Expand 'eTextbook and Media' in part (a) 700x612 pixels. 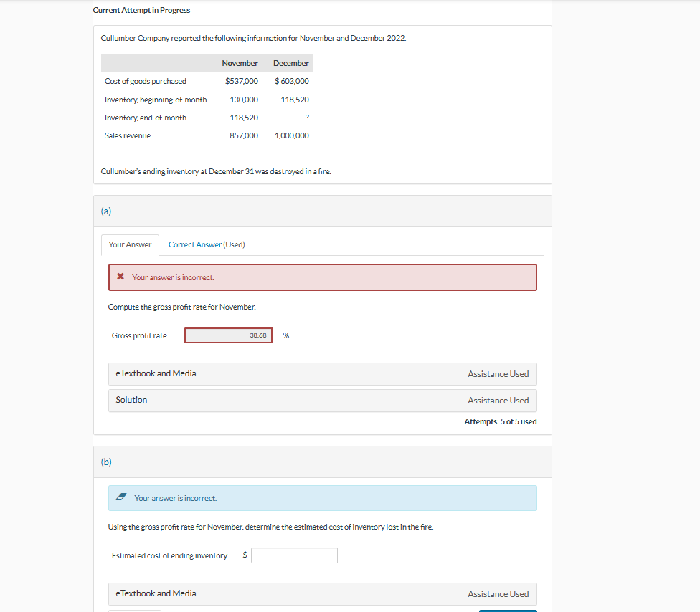tap(155, 373)
